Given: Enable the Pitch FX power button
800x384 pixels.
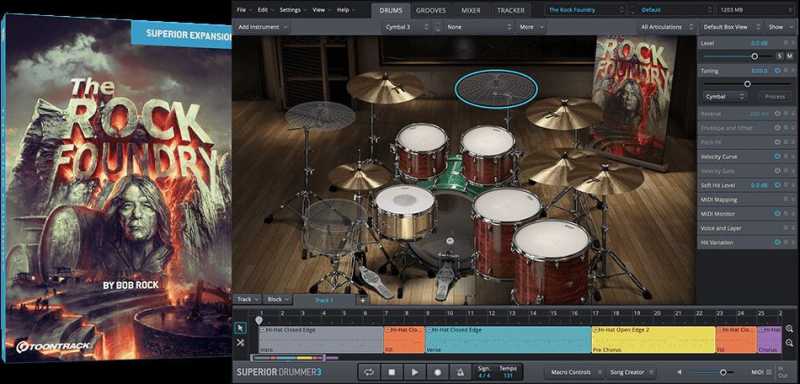Looking at the screenshot, I should pos(778,142).
